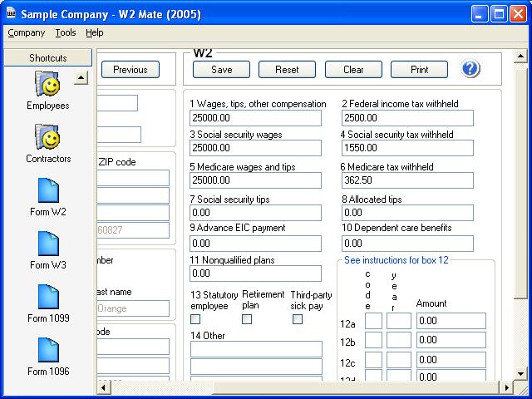Click the 12a year field
This screenshot has height=399, width=532.
(399, 321)
